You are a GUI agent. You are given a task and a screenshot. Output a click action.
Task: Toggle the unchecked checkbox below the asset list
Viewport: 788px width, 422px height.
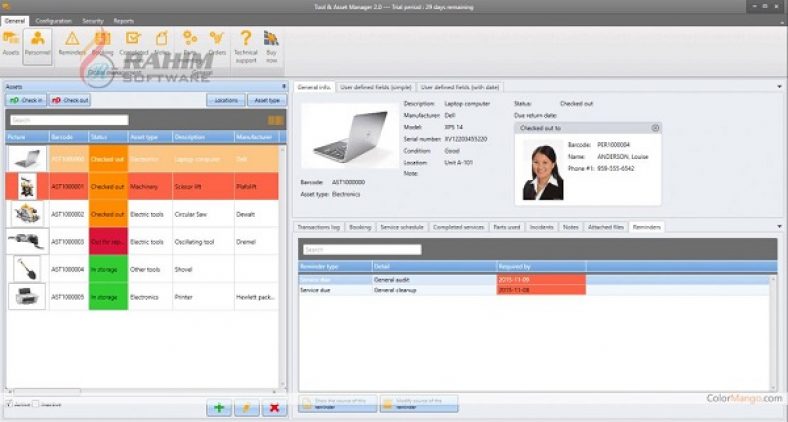[35, 404]
